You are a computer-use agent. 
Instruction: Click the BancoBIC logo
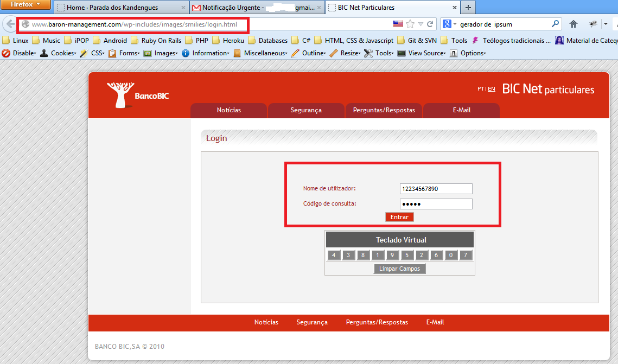[138, 95]
